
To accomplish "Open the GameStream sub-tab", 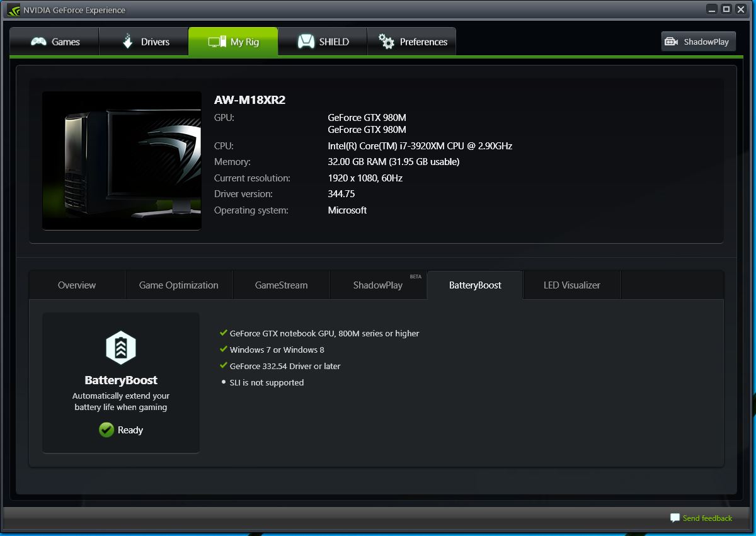I will [281, 285].
